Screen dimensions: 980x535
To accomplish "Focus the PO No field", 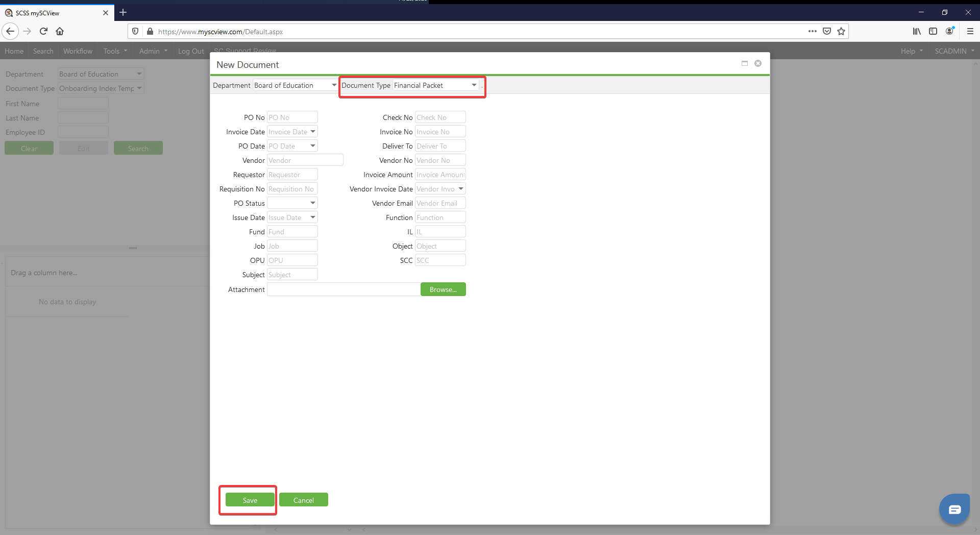I will (x=292, y=117).
